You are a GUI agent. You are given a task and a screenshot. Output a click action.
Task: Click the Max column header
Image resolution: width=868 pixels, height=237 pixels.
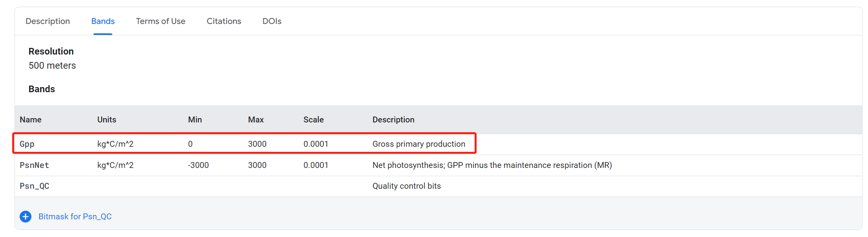[256, 120]
